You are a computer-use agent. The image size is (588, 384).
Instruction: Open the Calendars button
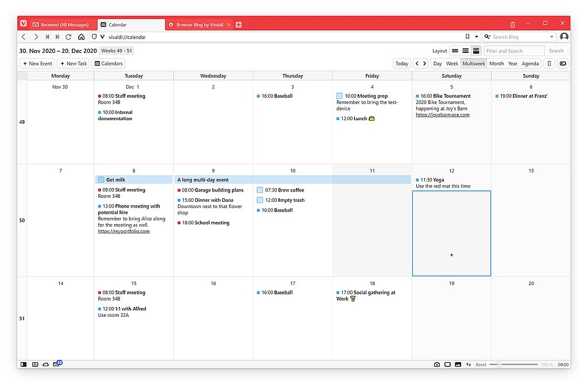point(109,63)
